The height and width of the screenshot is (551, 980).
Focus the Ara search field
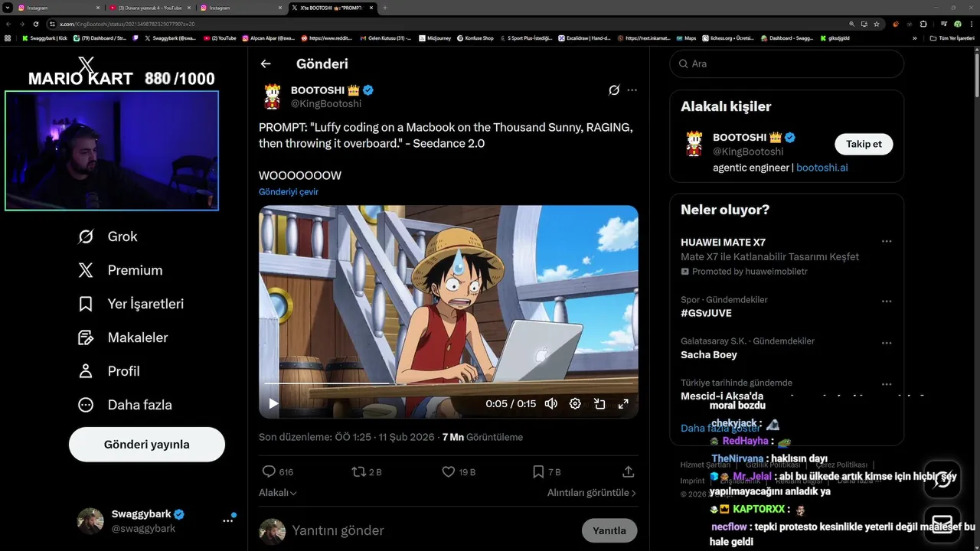pos(787,64)
